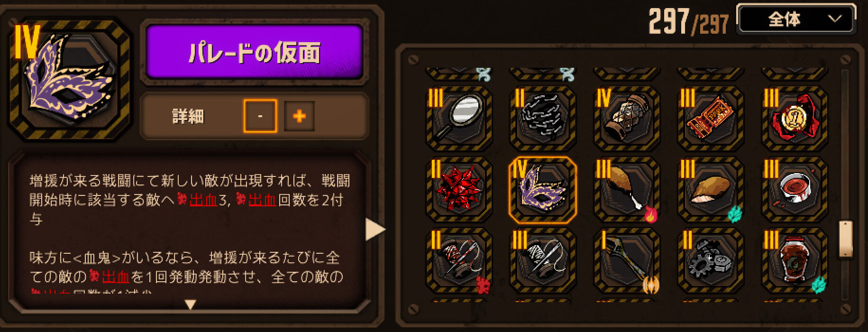Toggle the minus detail button
The width and height of the screenshot is (868, 332).
point(260,116)
